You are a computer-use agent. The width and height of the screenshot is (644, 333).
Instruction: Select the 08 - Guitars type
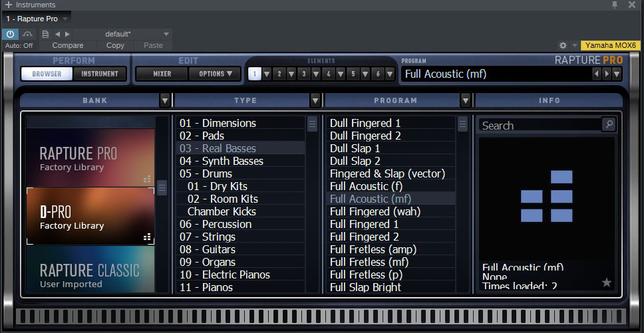pos(241,250)
